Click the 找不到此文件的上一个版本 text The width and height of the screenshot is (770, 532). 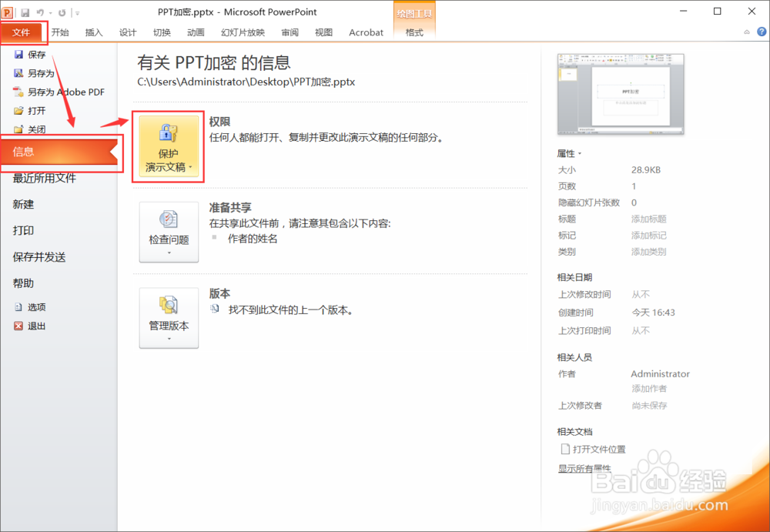point(291,310)
